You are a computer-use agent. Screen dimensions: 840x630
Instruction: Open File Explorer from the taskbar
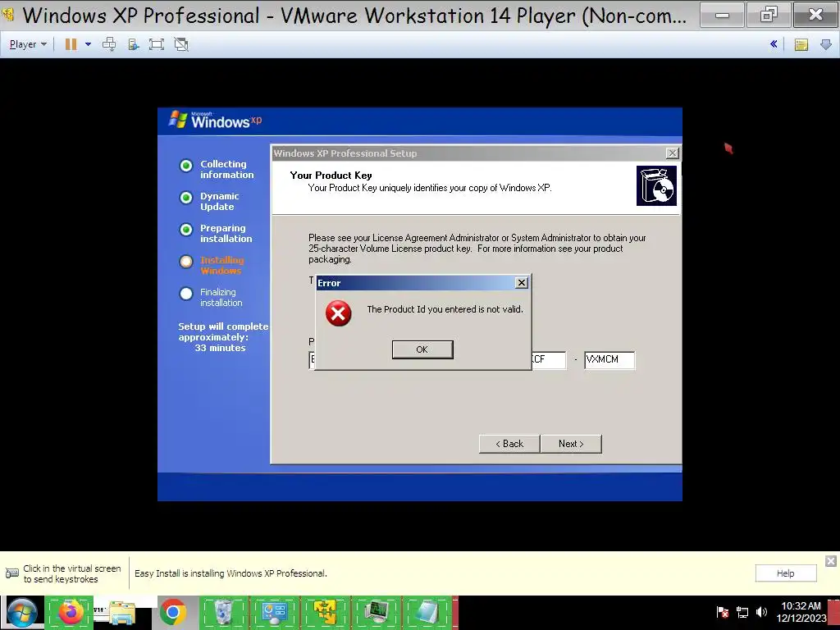[x=121, y=613]
